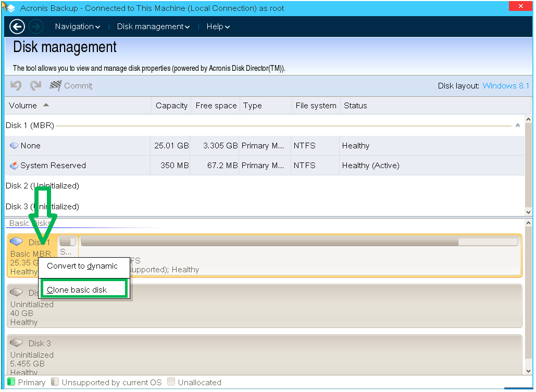Click the large NTFS partition bar on Disk 1
The height and width of the screenshot is (392, 536).
[300, 255]
